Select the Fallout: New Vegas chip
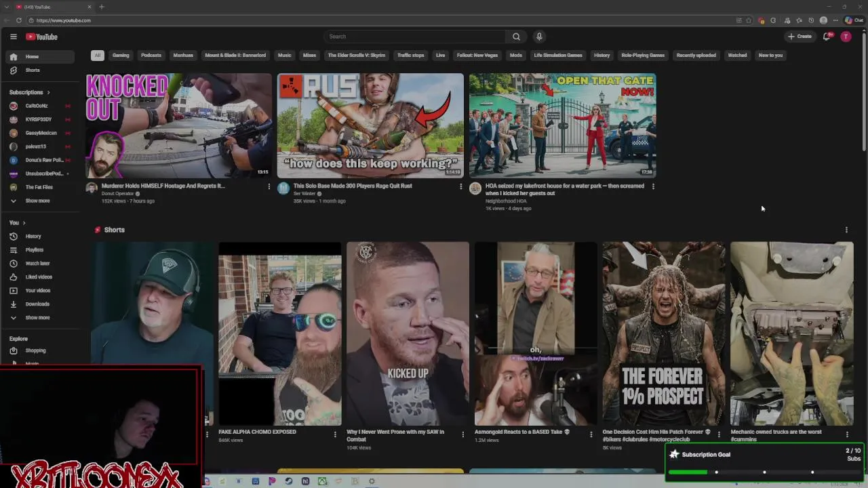This screenshot has height=488, width=868. 477,56
